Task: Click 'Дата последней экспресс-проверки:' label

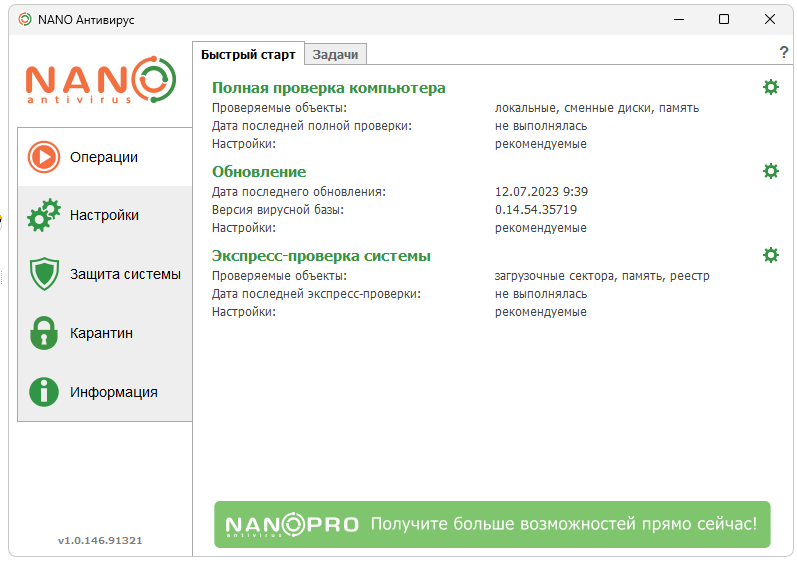Action: coord(316,294)
